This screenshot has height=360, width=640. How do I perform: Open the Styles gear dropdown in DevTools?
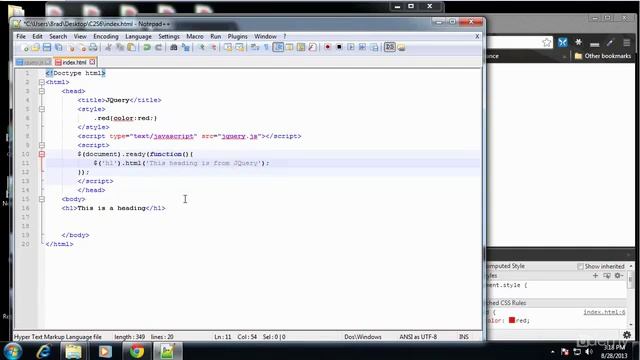point(619,276)
